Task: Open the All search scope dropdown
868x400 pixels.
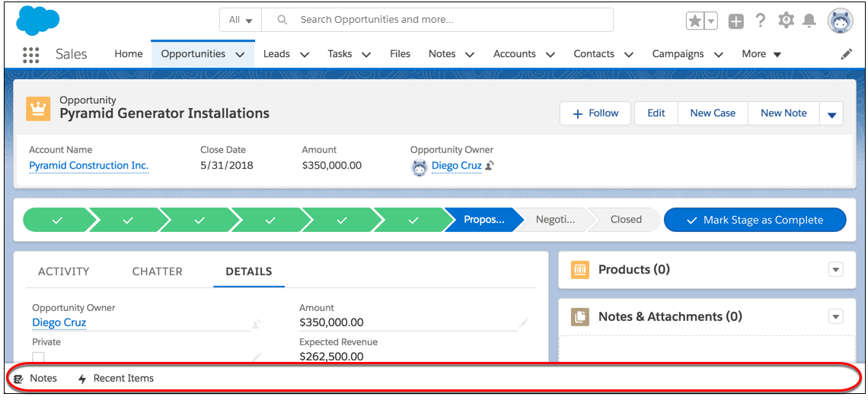Action: 241,20
